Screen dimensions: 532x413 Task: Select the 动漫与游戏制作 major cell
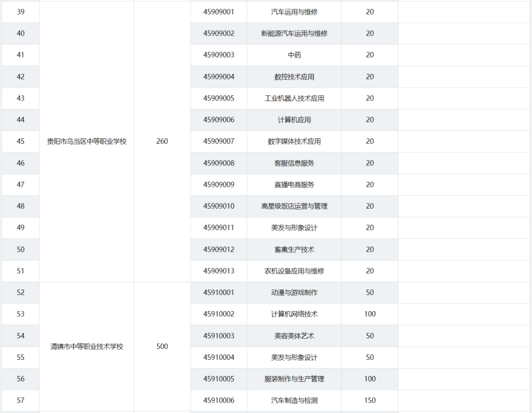pyautogui.click(x=294, y=292)
